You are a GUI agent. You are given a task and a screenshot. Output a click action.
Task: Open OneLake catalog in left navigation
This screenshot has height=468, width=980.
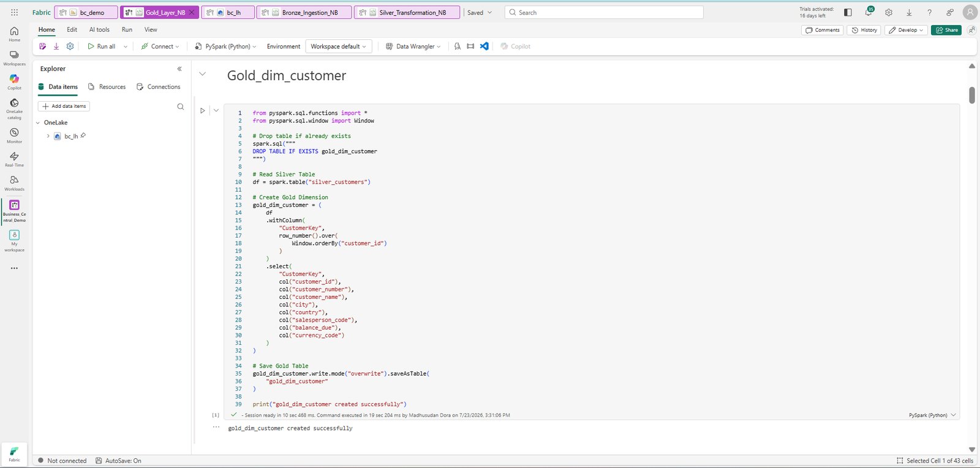(14, 108)
